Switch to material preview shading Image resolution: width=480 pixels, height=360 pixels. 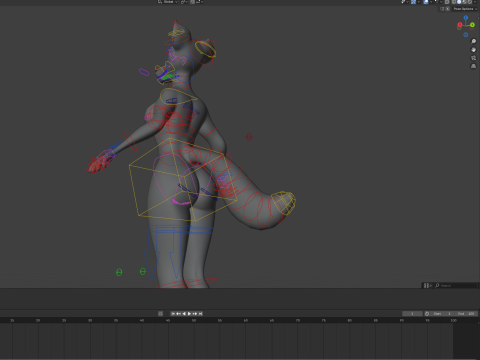(465, 2)
